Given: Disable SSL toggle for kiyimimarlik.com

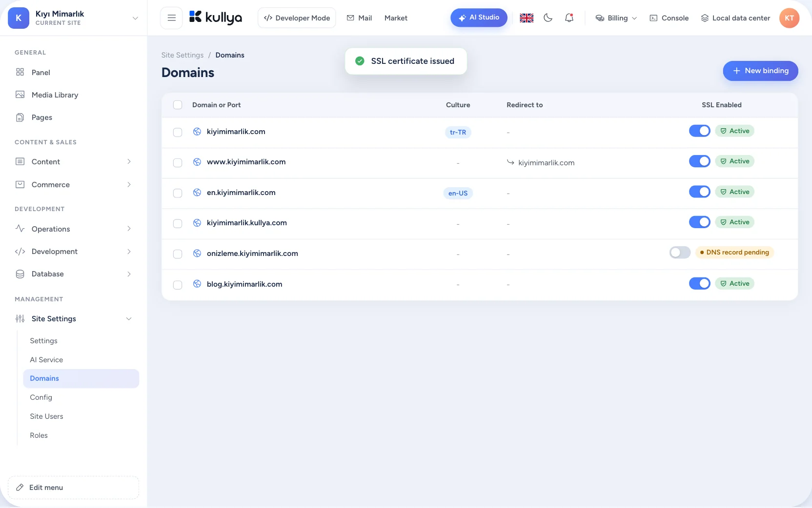Looking at the screenshot, I should pyautogui.click(x=699, y=131).
